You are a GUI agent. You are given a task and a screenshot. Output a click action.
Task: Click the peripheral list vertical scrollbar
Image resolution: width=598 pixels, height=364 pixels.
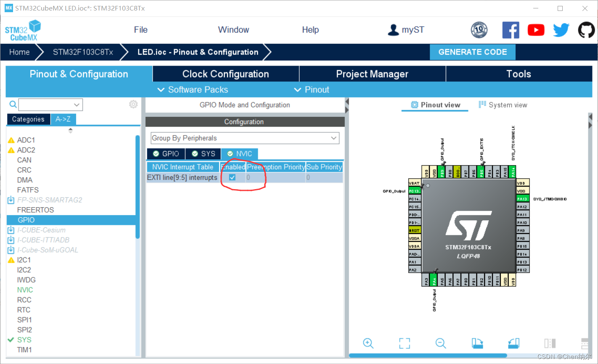(138, 187)
